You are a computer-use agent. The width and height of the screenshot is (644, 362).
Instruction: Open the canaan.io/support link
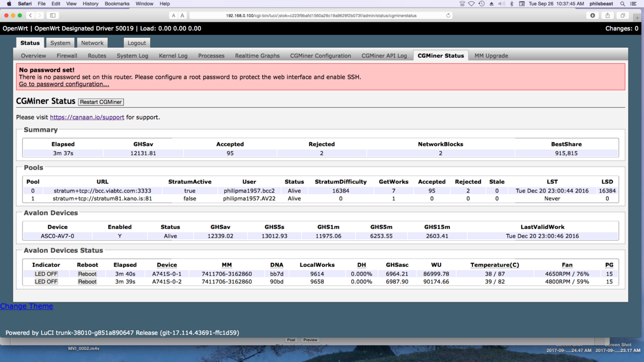(87, 117)
